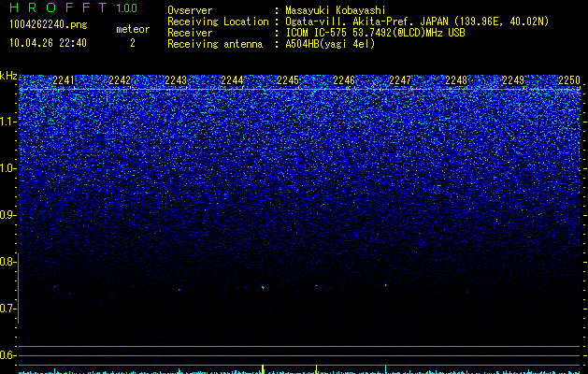Image resolution: width=588 pixels, height=374 pixels.
Task: Click the Ogata-vill. Akita-Pref. JAPAN location text
Action: coord(417,22)
